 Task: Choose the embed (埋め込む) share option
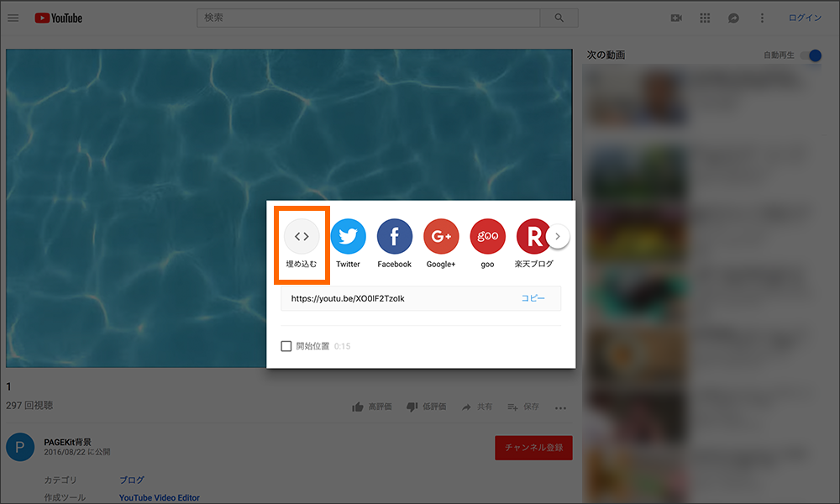(302, 244)
